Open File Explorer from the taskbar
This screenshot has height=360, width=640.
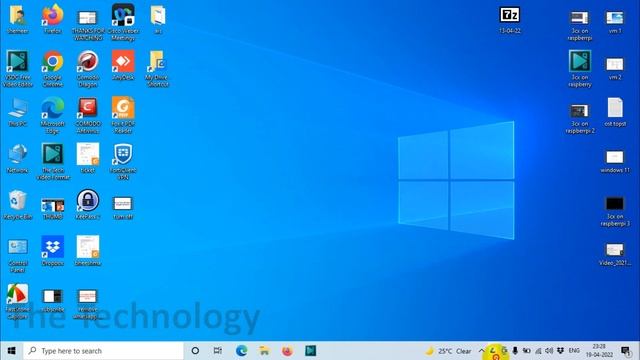264,351
